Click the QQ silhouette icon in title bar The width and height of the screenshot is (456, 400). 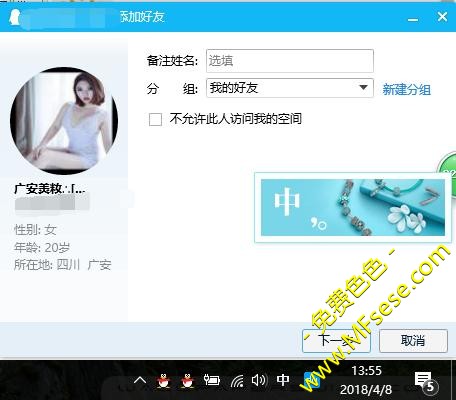pos(14,17)
